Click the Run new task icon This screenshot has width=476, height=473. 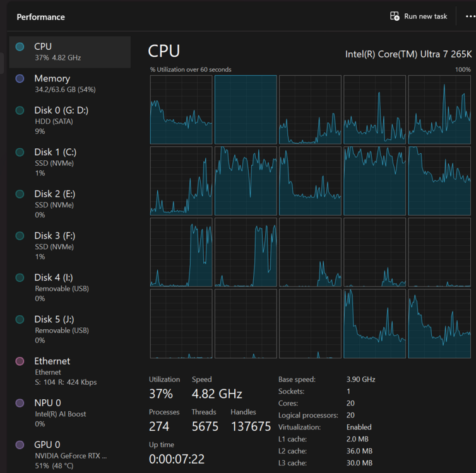coord(395,16)
